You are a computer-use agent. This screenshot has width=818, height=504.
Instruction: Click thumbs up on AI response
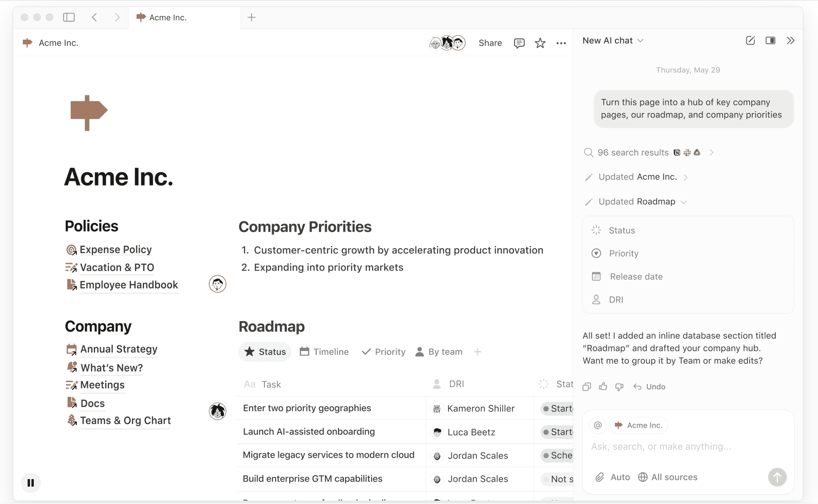pos(603,387)
